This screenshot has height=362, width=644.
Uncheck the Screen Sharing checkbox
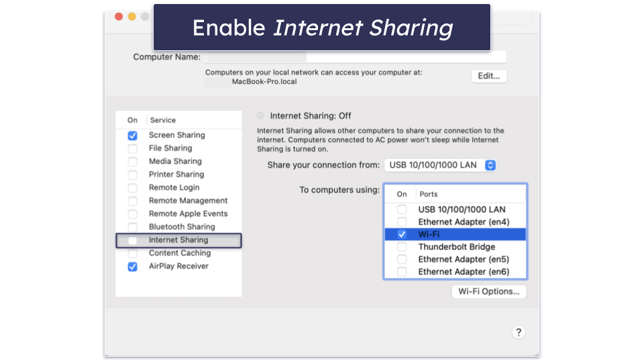(x=133, y=135)
